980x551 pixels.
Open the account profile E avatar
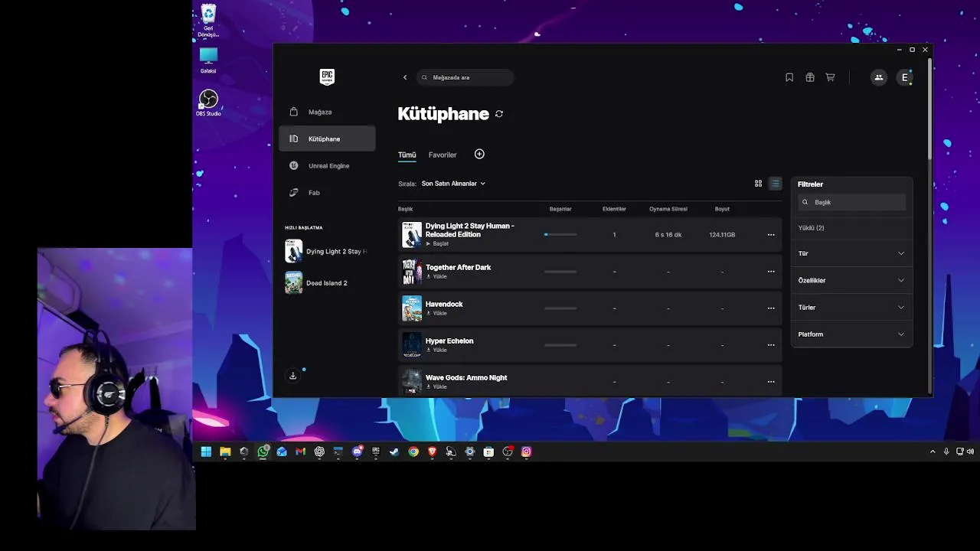[x=905, y=77]
